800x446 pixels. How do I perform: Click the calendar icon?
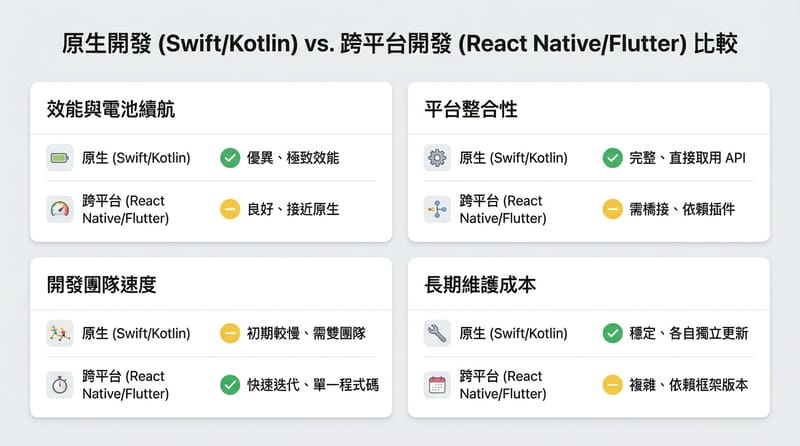click(x=437, y=385)
